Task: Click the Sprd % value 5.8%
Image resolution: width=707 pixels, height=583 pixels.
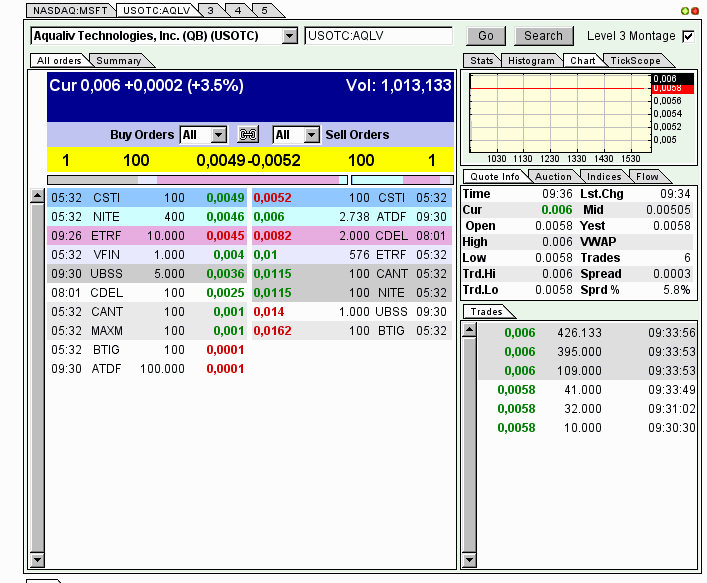Action: [x=676, y=289]
